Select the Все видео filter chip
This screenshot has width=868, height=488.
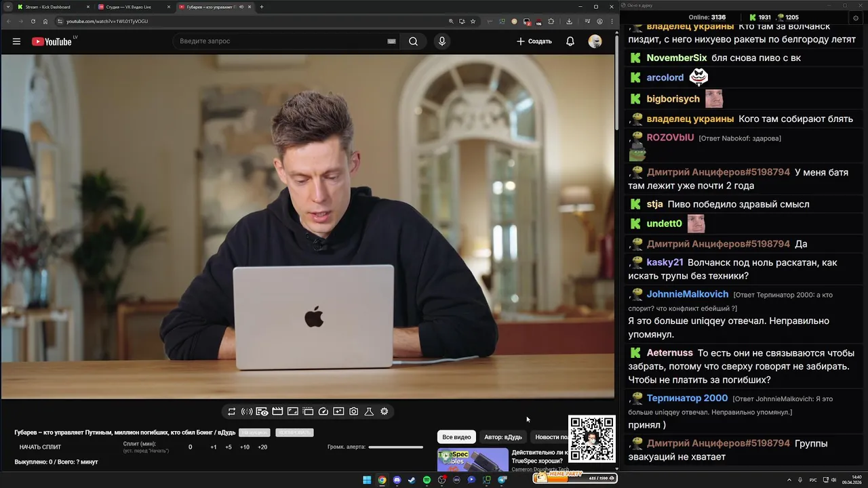click(x=456, y=437)
